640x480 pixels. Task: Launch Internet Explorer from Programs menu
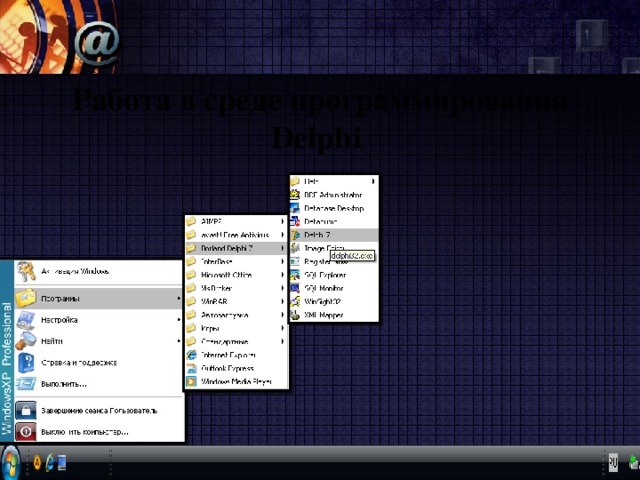pyautogui.click(x=228, y=355)
